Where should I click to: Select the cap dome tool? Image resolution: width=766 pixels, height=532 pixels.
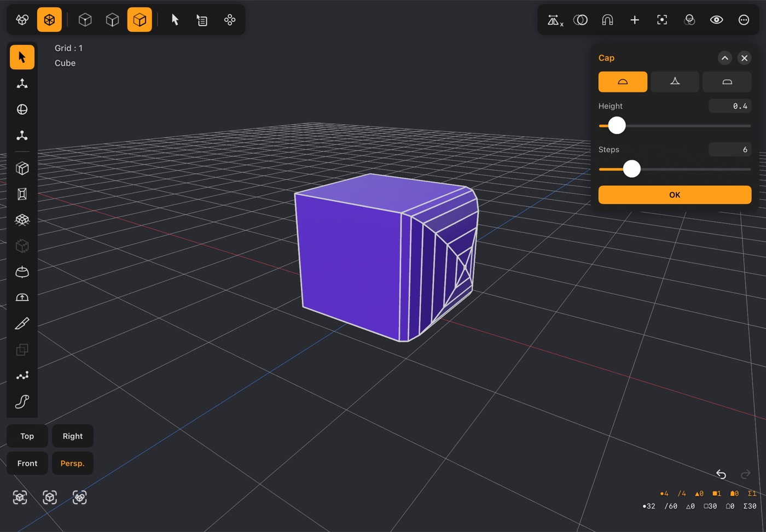(x=22, y=297)
